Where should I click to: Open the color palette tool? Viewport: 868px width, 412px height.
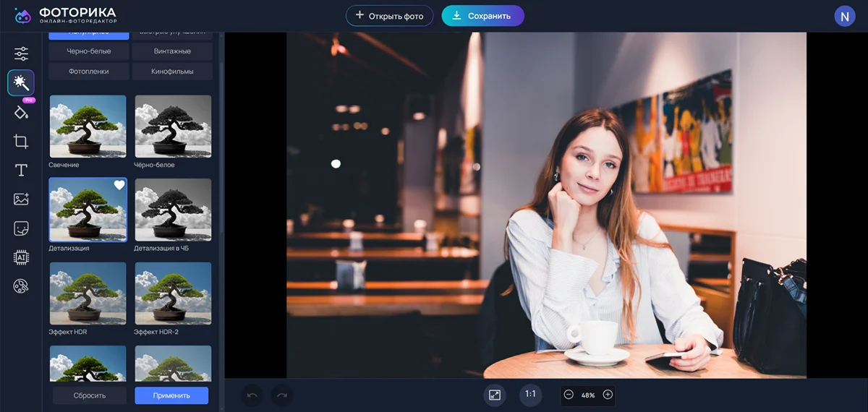coord(21,287)
